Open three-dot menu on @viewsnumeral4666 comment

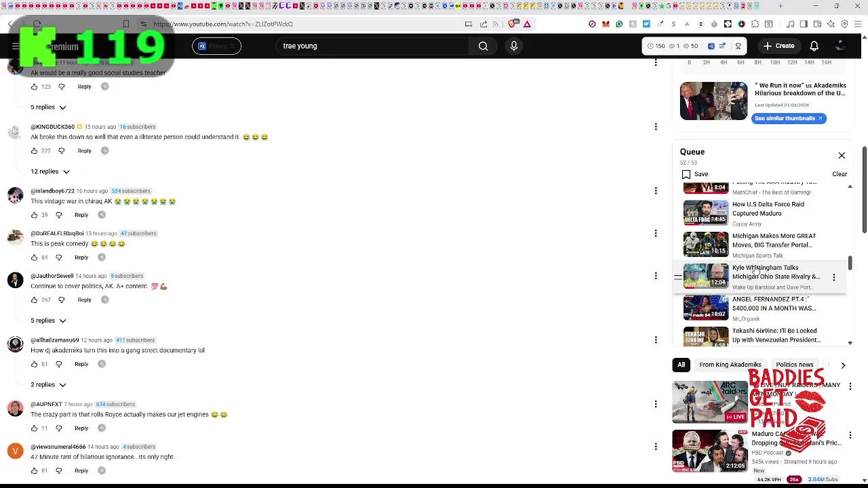[x=656, y=447]
